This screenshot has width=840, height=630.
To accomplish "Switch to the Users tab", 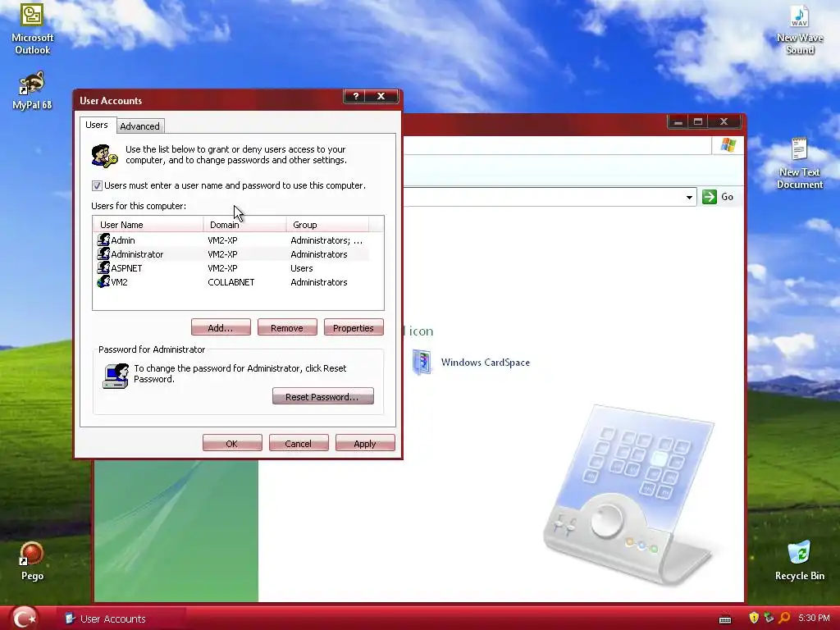I will (x=97, y=125).
